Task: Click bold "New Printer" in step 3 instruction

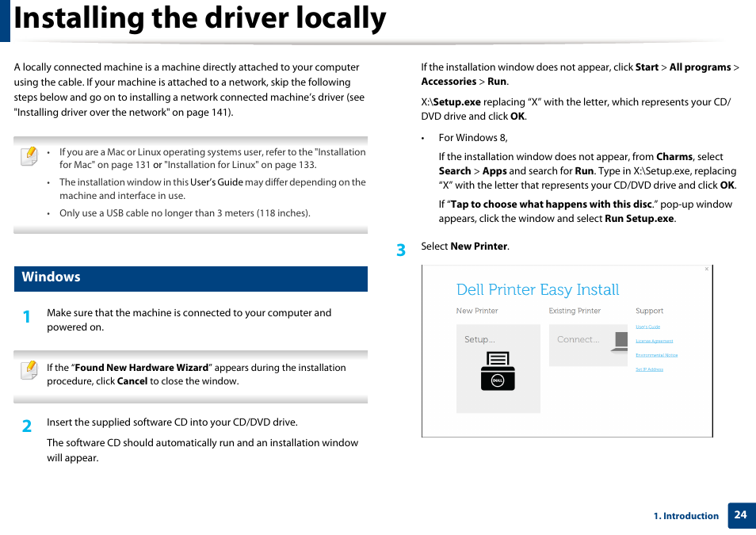Action: point(479,246)
